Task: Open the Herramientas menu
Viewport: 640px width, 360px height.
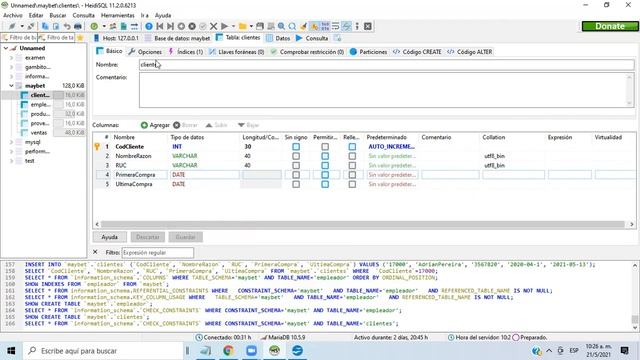Action: click(118, 16)
